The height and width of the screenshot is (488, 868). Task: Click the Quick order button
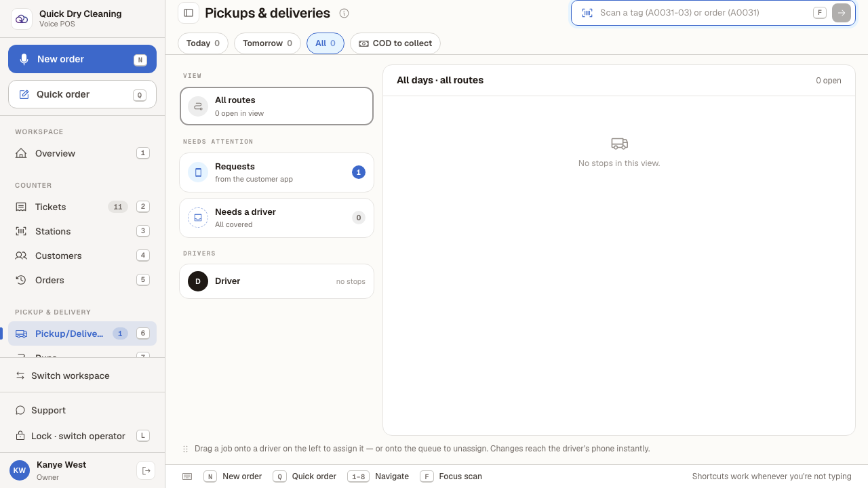[x=82, y=94]
